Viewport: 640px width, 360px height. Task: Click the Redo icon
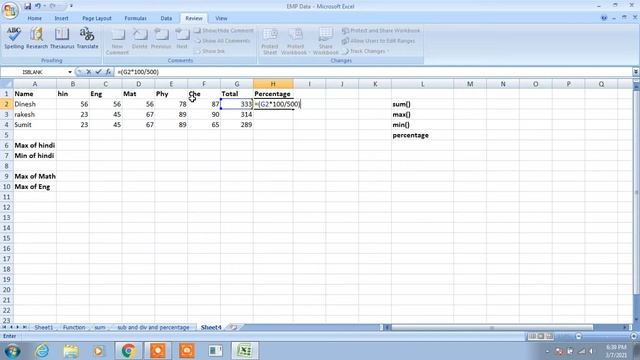point(53,6)
